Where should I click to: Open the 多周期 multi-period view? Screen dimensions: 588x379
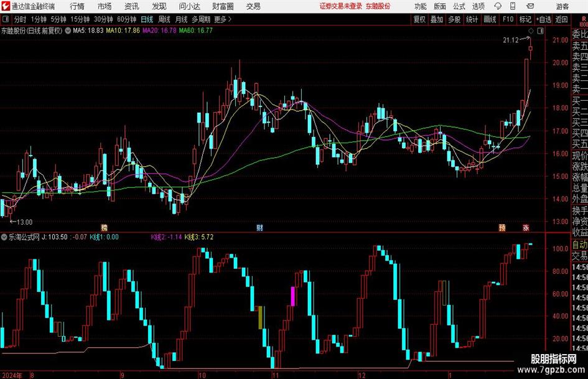point(201,19)
